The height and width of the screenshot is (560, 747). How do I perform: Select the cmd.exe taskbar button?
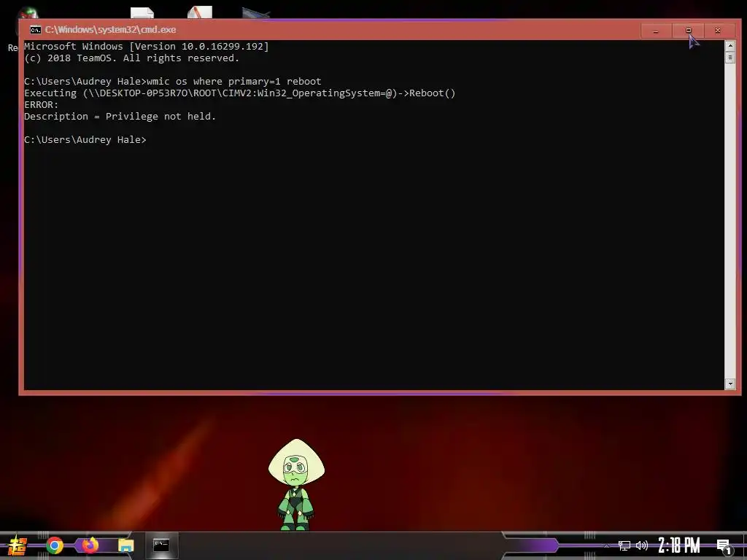tap(161, 545)
